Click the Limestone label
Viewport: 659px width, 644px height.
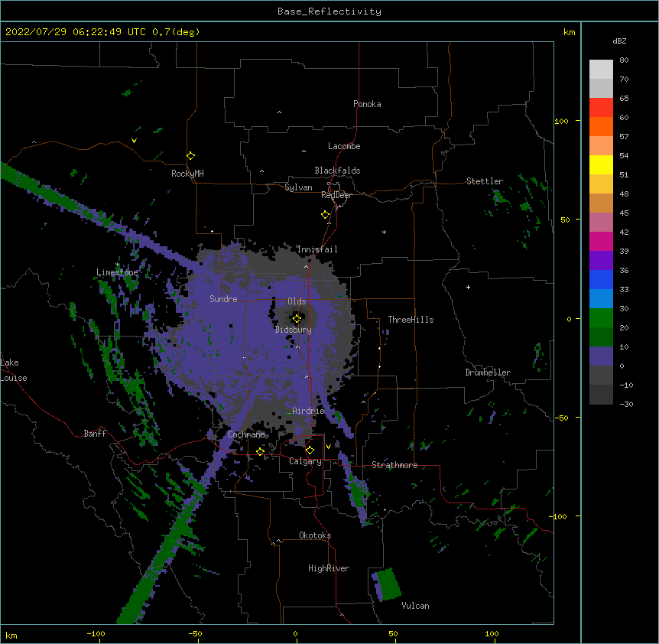(117, 272)
